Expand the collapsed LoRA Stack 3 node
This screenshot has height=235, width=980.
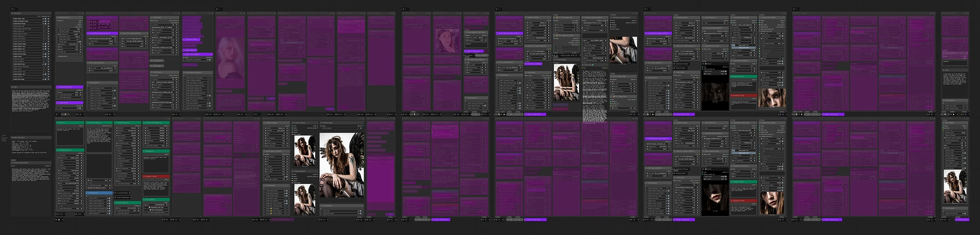pos(157,66)
